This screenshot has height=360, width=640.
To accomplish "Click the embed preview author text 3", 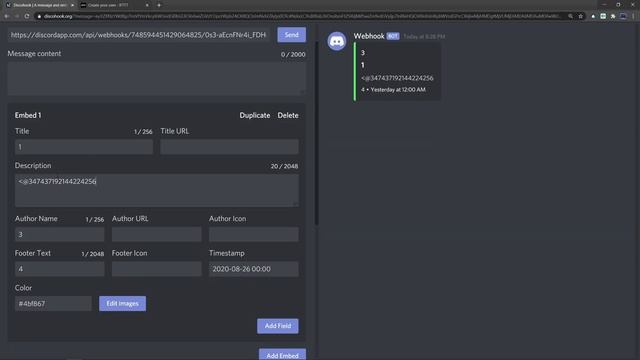I will [363, 53].
